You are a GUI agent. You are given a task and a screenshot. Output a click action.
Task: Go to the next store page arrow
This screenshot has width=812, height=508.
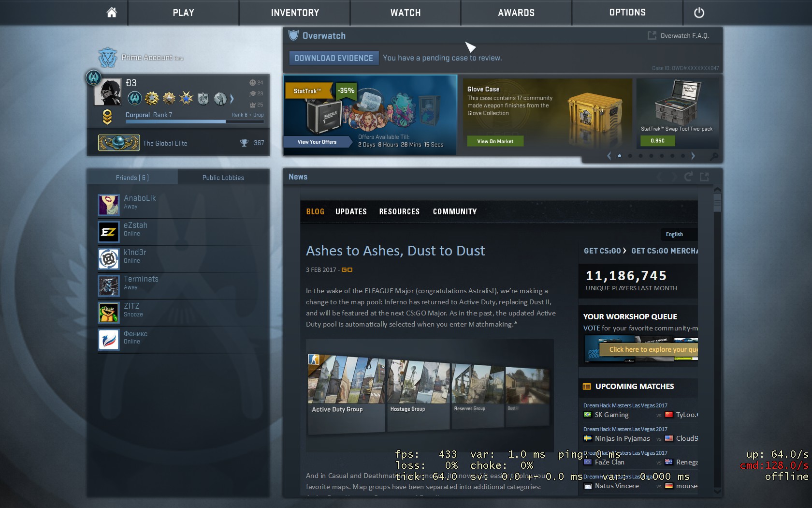(x=693, y=156)
